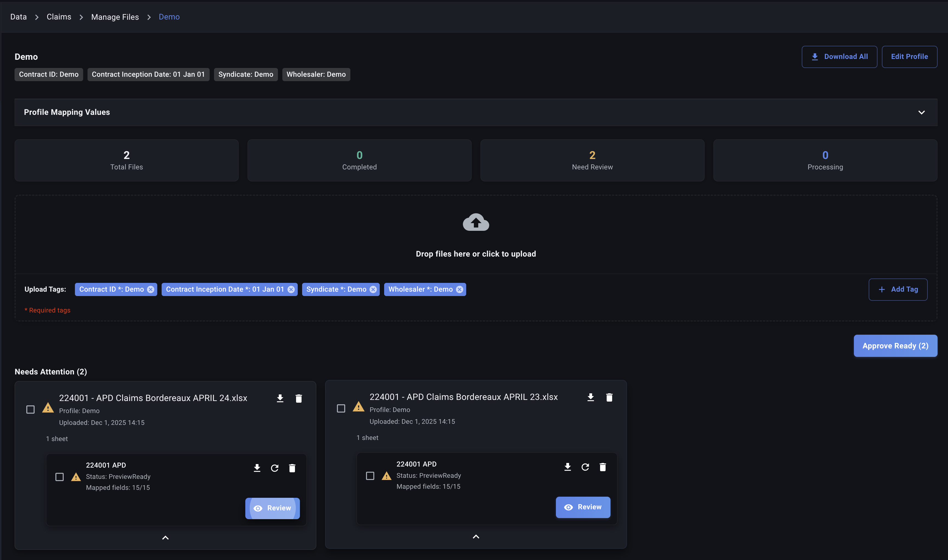The width and height of the screenshot is (948, 560).
Task: Navigate to Claims breadcrumb
Action: pyautogui.click(x=59, y=17)
